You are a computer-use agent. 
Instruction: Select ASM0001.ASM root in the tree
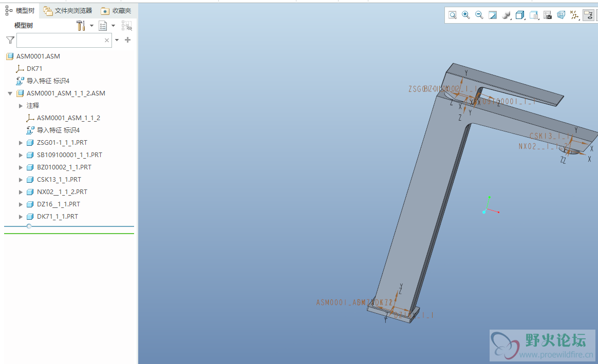point(38,56)
